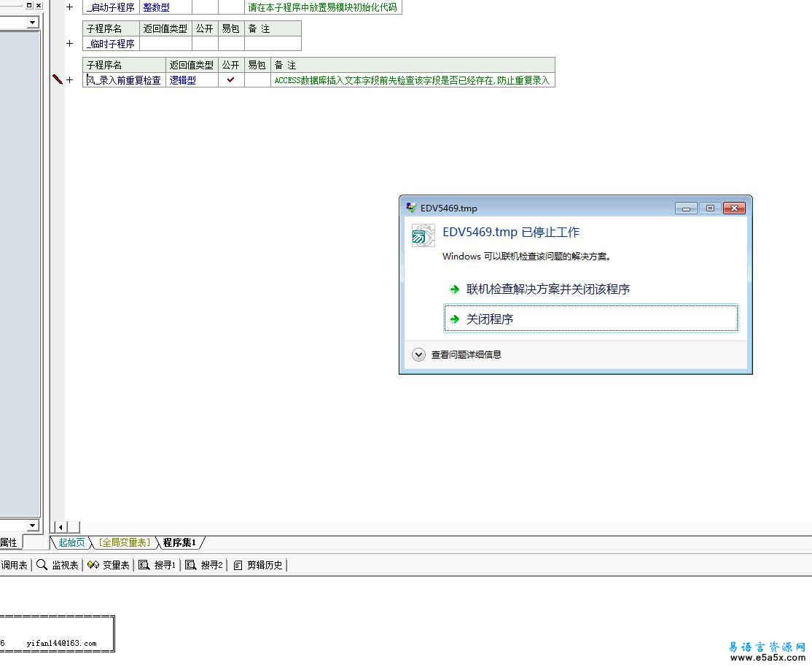This screenshot has height=667, width=812.
Task: Click the horizontal scrollbar left arrow
Action: click(60, 527)
